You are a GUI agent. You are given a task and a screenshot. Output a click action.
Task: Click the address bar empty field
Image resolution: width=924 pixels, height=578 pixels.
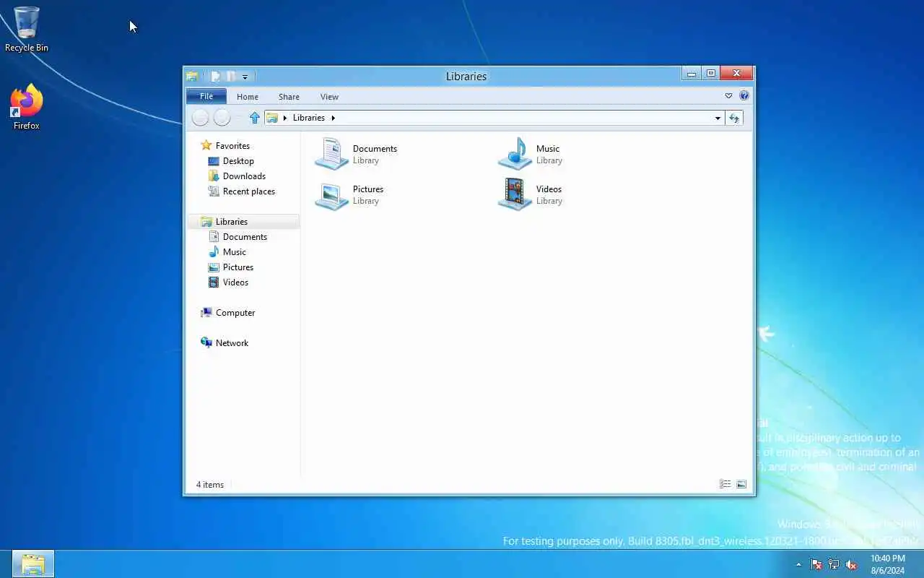(523, 118)
